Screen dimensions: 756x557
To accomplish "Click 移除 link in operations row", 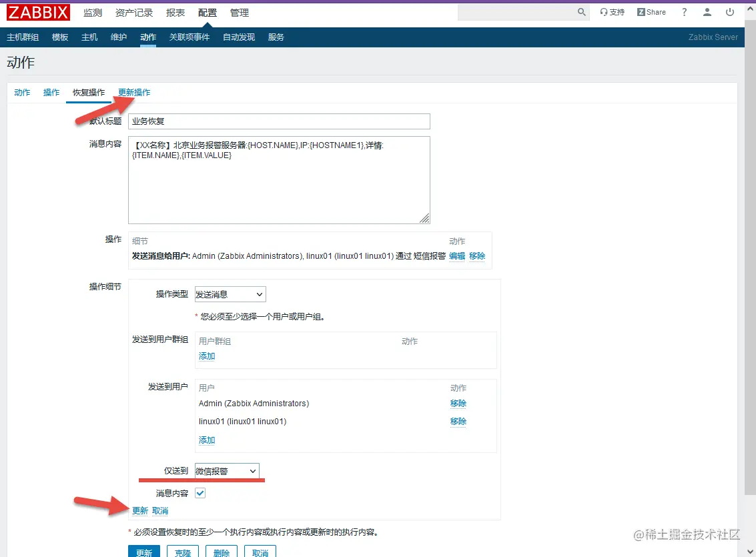I will (477, 256).
